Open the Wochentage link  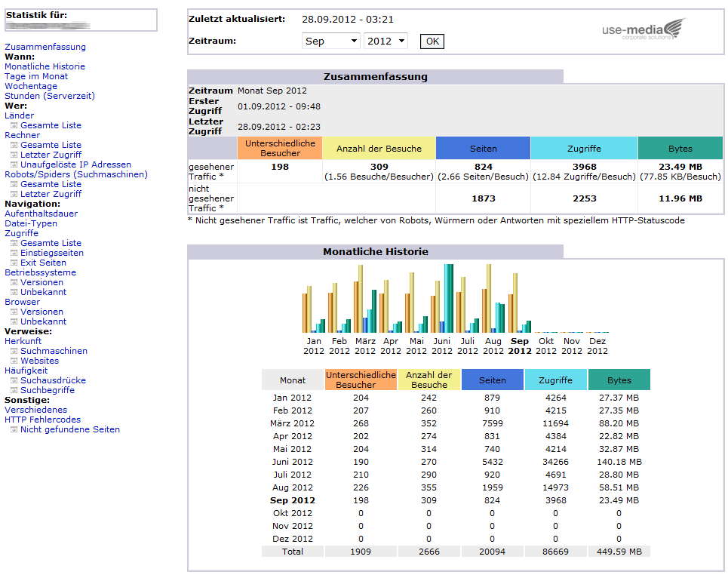pyautogui.click(x=31, y=86)
